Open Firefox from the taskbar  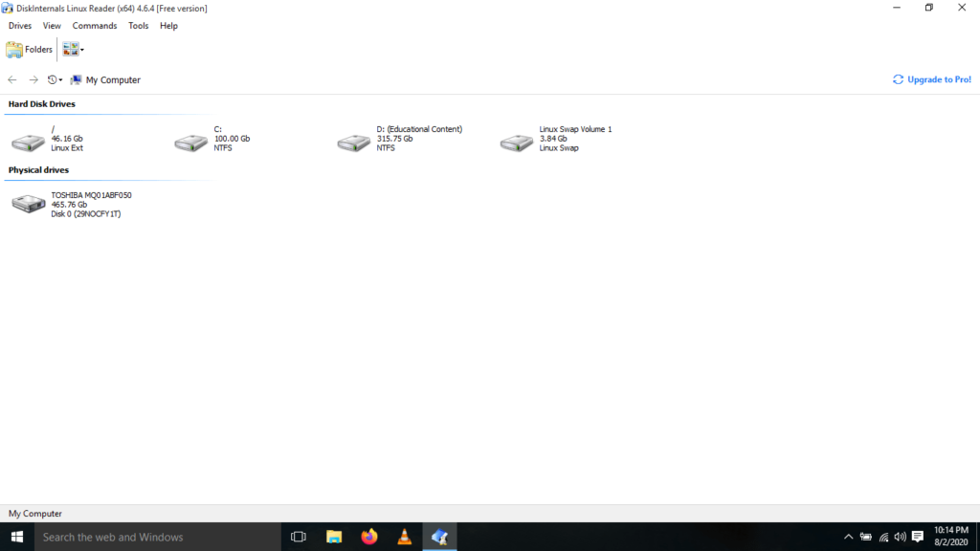369,537
